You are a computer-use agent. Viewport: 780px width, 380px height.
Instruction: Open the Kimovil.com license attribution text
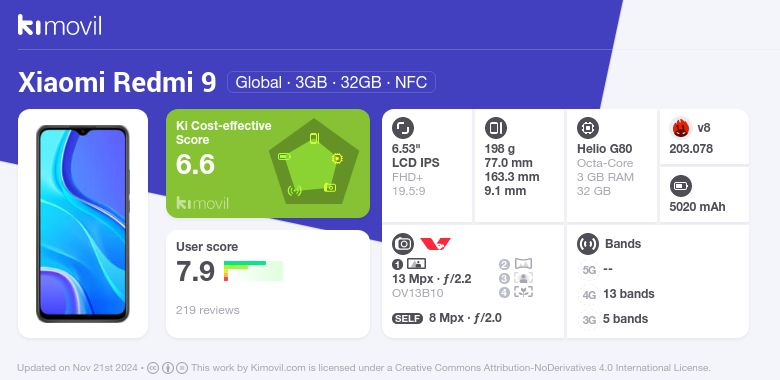point(451,368)
